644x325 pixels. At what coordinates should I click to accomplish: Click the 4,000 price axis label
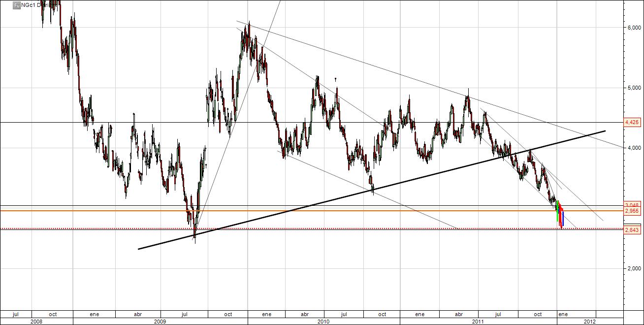click(634, 148)
